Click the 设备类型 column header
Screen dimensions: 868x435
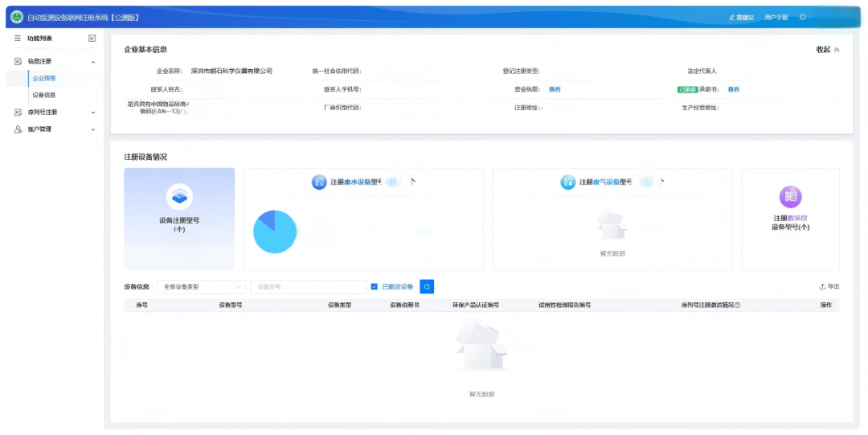(339, 306)
